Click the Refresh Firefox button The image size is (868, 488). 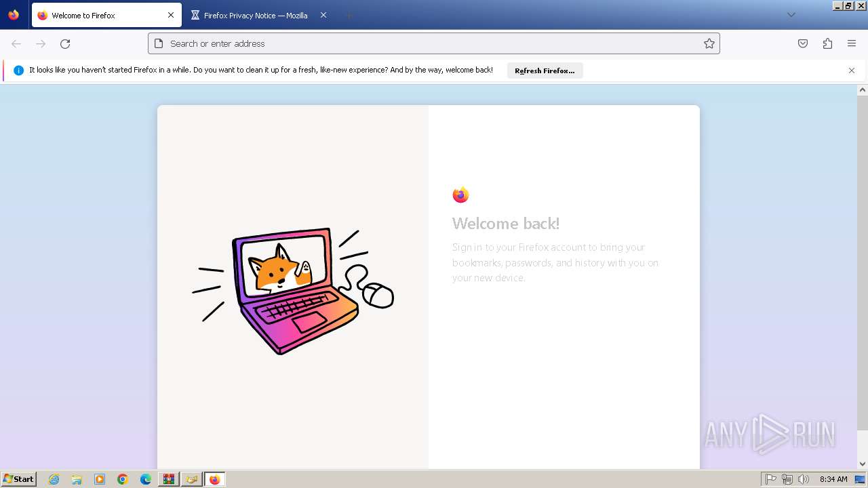pos(545,70)
